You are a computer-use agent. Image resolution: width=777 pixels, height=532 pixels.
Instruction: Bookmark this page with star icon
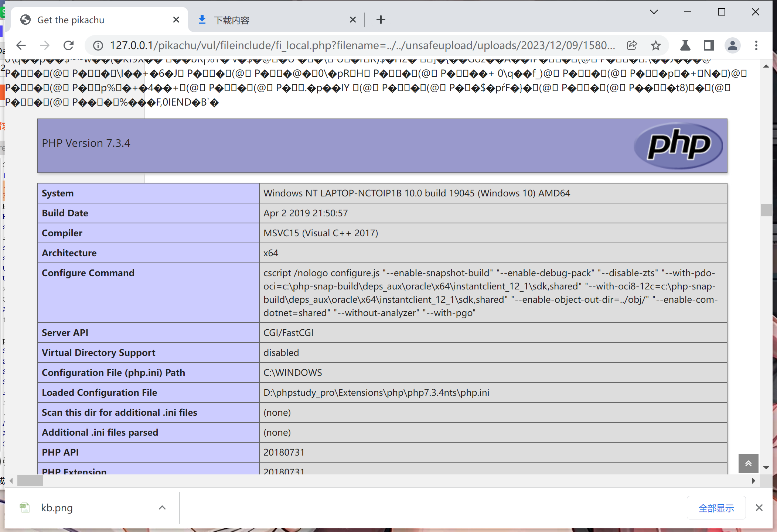(656, 45)
